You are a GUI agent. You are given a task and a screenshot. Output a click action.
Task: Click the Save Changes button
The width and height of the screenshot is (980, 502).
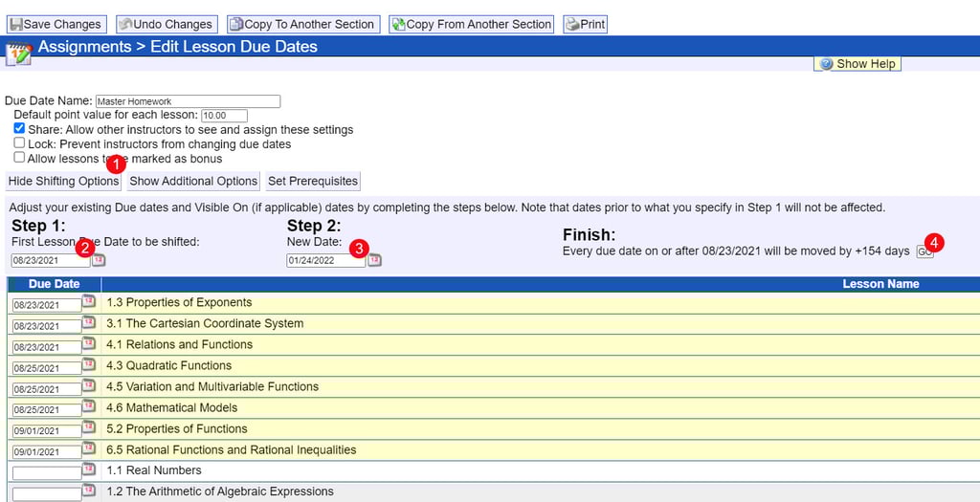pyautogui.click(x=56, y=24)
